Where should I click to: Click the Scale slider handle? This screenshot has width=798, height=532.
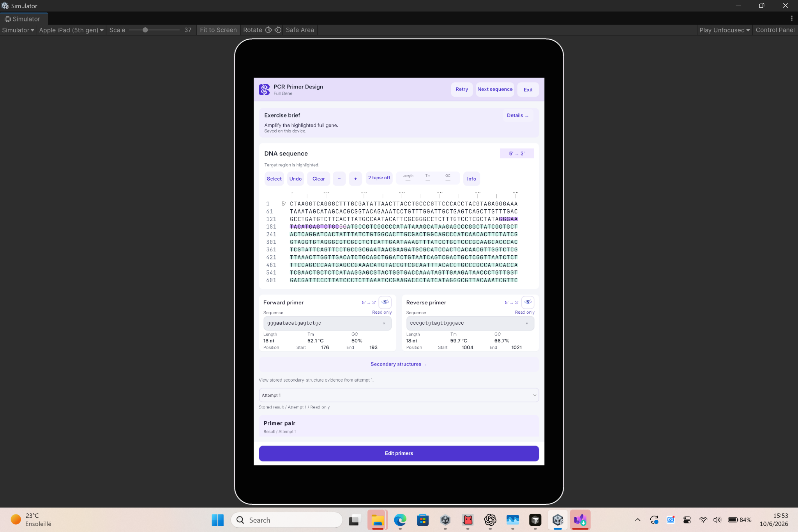coord(145,30)
